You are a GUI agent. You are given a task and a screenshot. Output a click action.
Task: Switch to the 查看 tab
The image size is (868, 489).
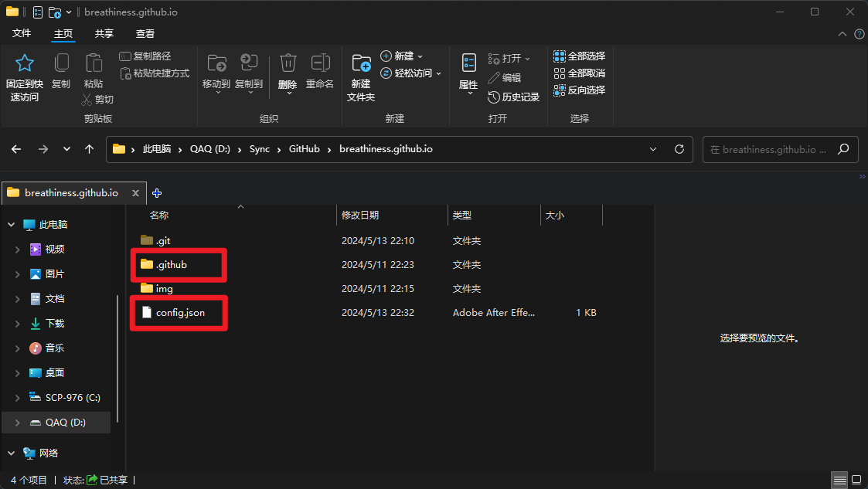[146, 34]
